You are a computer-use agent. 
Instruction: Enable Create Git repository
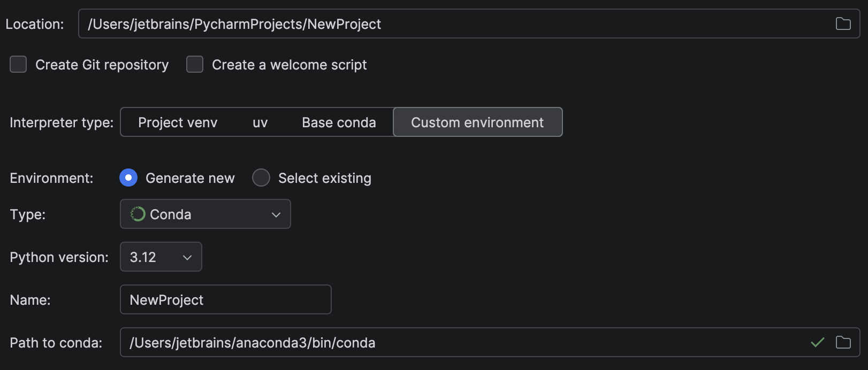pyautogui.click(x=18, y=64)
